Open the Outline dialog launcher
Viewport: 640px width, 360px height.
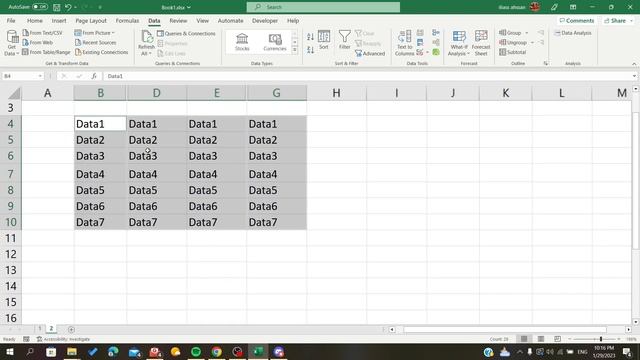(546, 63)
